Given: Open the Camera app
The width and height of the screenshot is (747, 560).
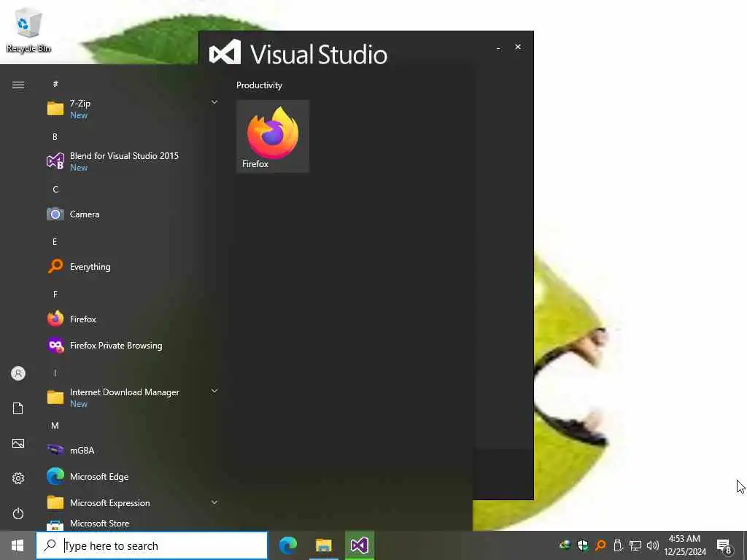Looking at the screenshot, I should click(132, 214).
